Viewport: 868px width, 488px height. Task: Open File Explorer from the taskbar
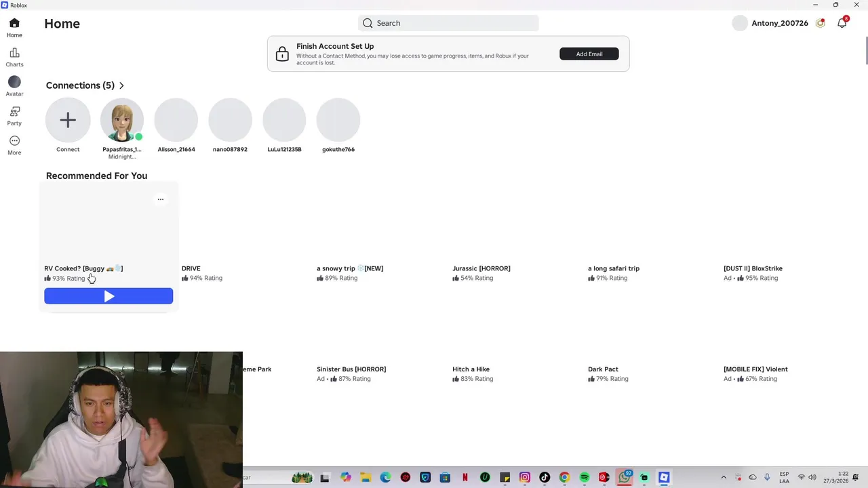click(366, 477)
